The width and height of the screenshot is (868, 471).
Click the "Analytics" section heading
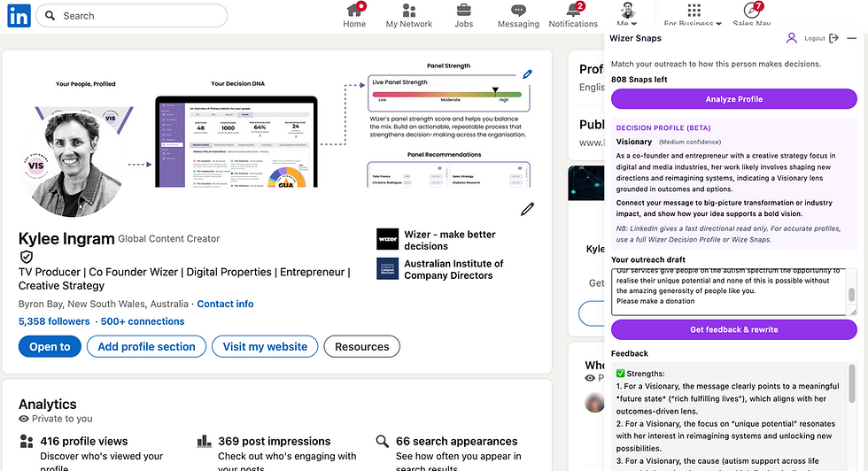click(x=48, y=404)
